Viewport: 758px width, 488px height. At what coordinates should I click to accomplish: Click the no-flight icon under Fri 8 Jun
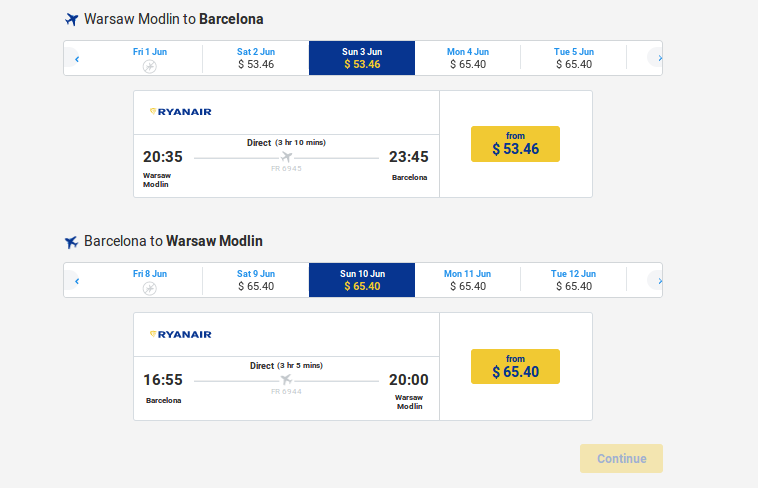click(150, 288)
